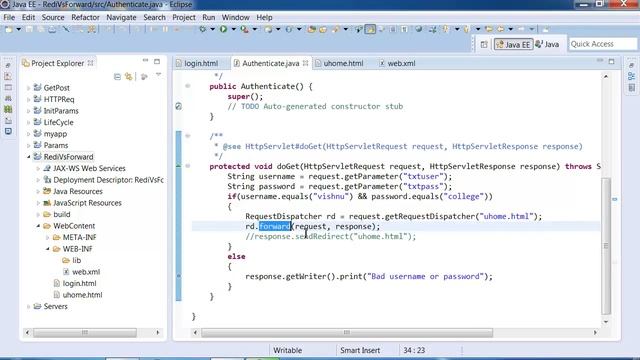Maximize the Project Explorer panel

tap(157, 61)
